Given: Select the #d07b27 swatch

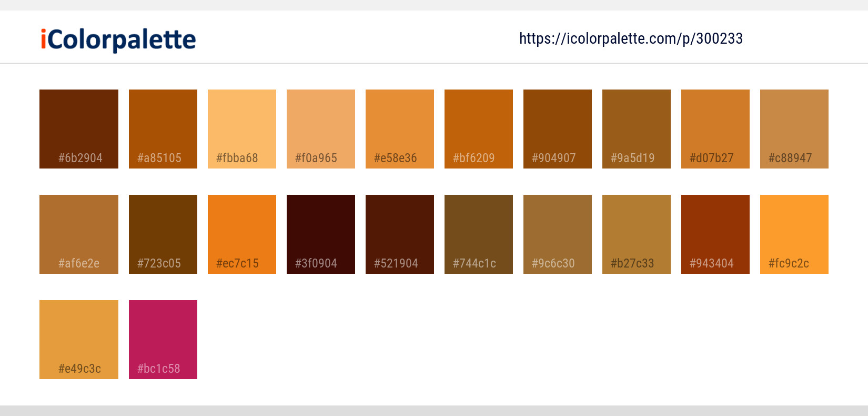Looking at the screenshot, I should pos(715,129).
